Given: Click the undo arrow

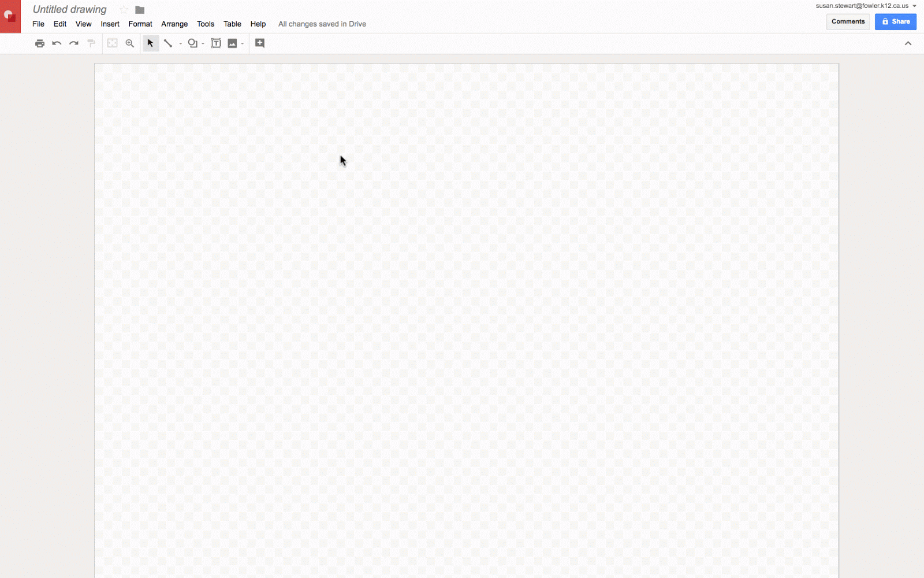Looking at the screenshot, I should (x=57, y=43).
